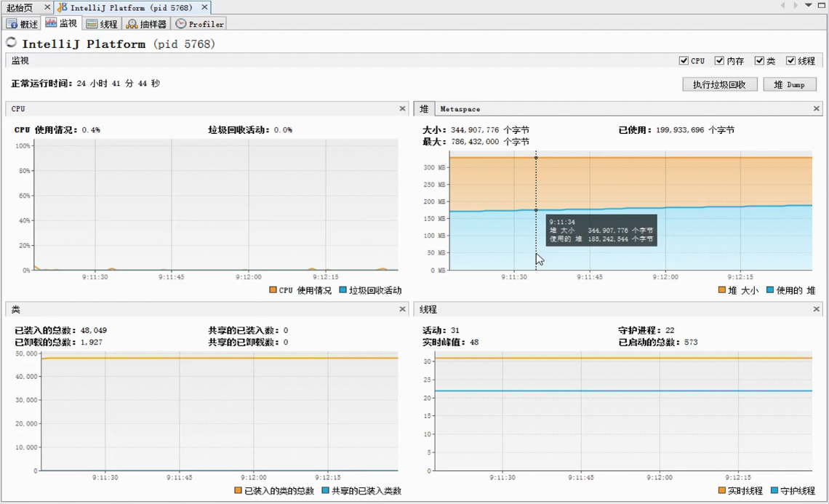829x504 pixels.
Task: Open the 线程 threads tab
Action: click(102, 24)
